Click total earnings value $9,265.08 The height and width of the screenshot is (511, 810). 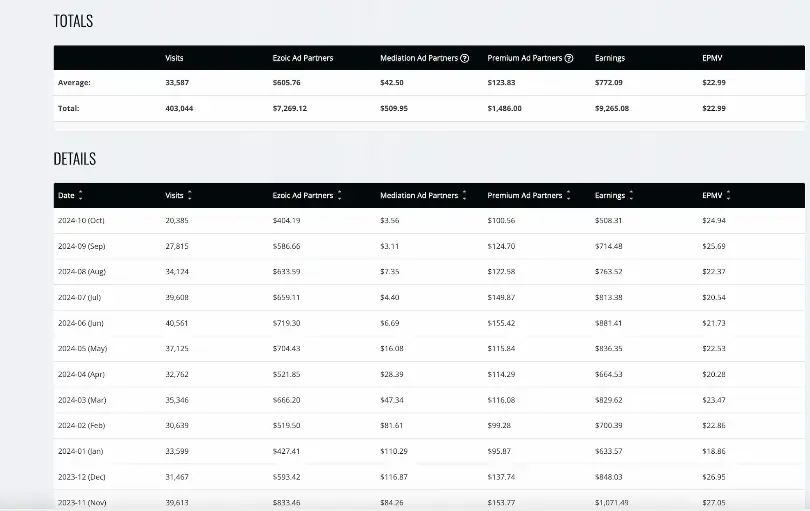(x=612, y=109)
